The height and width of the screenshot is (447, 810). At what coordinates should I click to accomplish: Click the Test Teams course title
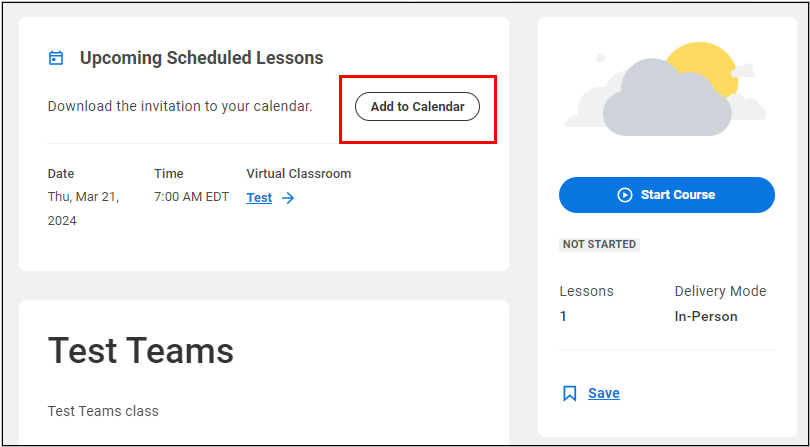[x=141, y=351]
